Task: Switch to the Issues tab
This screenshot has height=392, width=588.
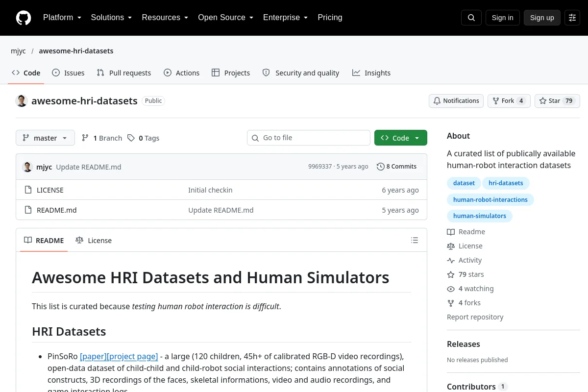Action: [x=68, y=73]
